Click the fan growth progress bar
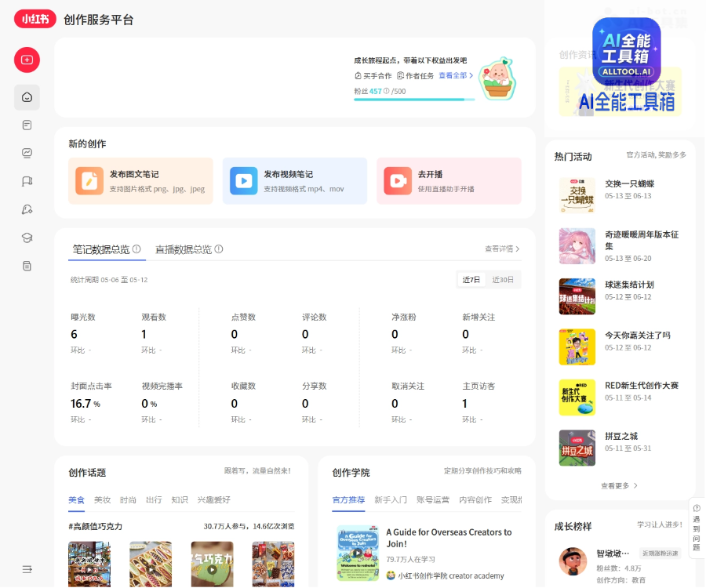706x588 pixels. (414, 100)
